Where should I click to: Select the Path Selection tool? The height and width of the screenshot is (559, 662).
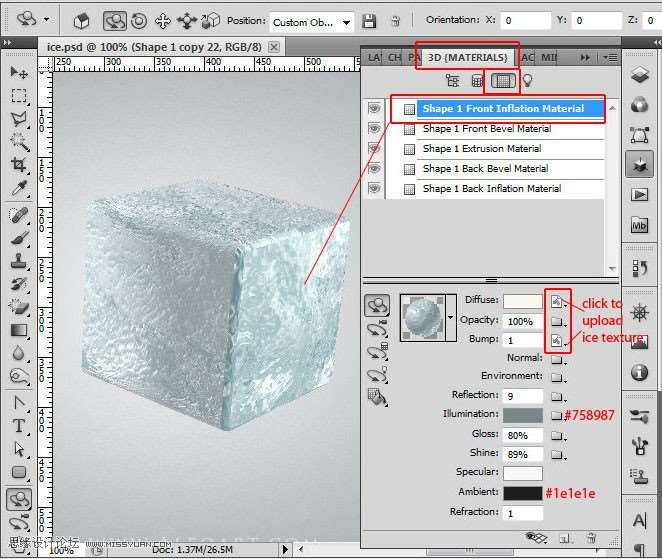18,449
